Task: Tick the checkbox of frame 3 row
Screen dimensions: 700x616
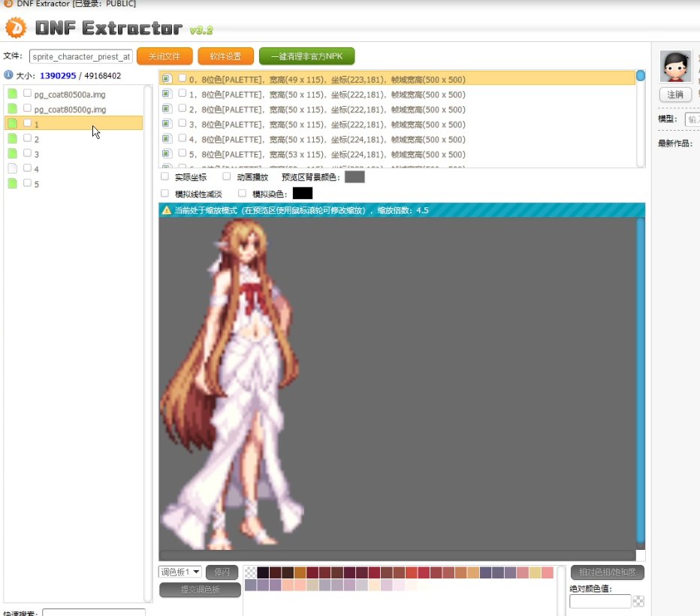Action: pyautogui.click(x=183, y=122)
